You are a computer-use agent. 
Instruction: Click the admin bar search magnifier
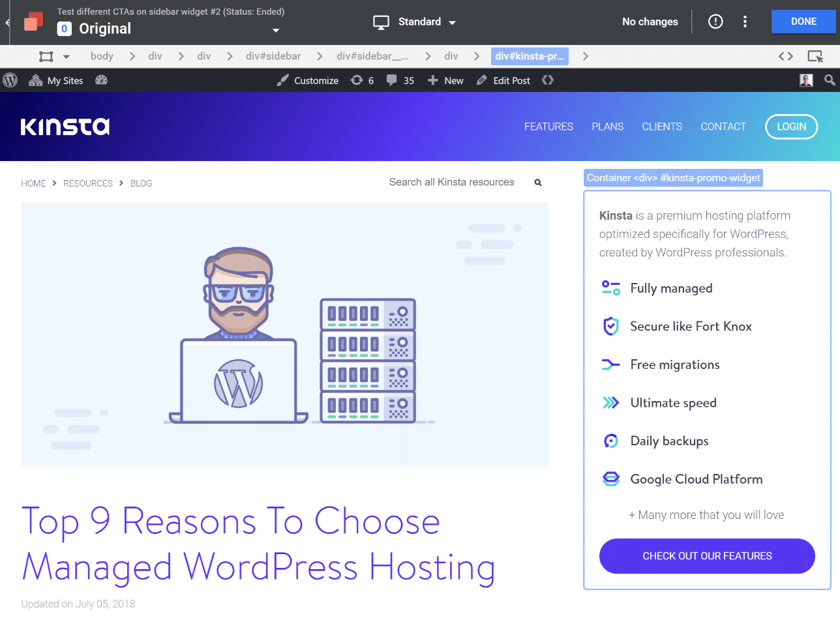click(x=829, y=80)
